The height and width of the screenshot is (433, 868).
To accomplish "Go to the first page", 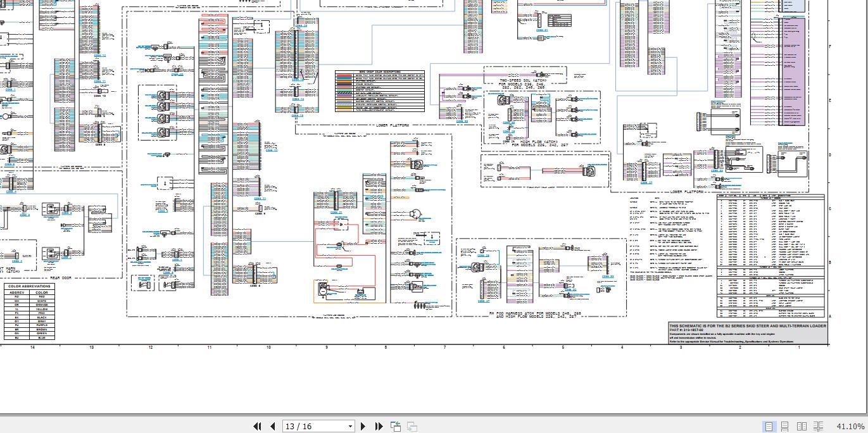I will click(x=257, y=427).
